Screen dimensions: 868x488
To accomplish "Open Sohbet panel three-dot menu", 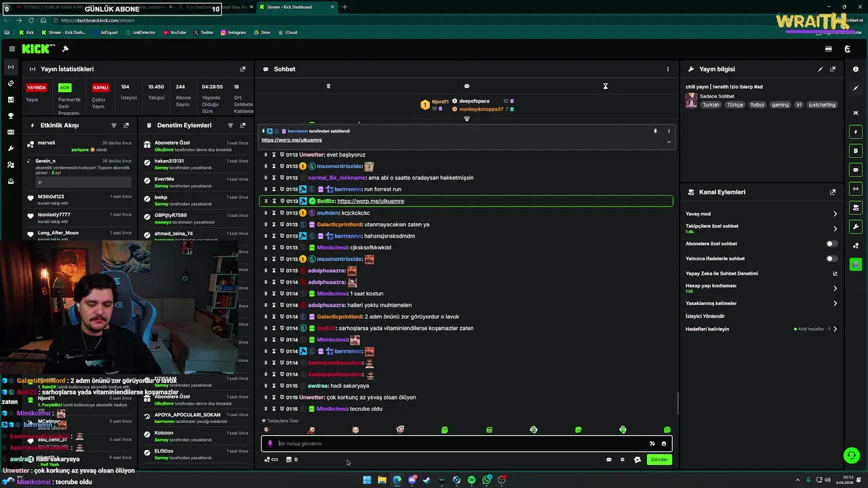I will 667,69.
